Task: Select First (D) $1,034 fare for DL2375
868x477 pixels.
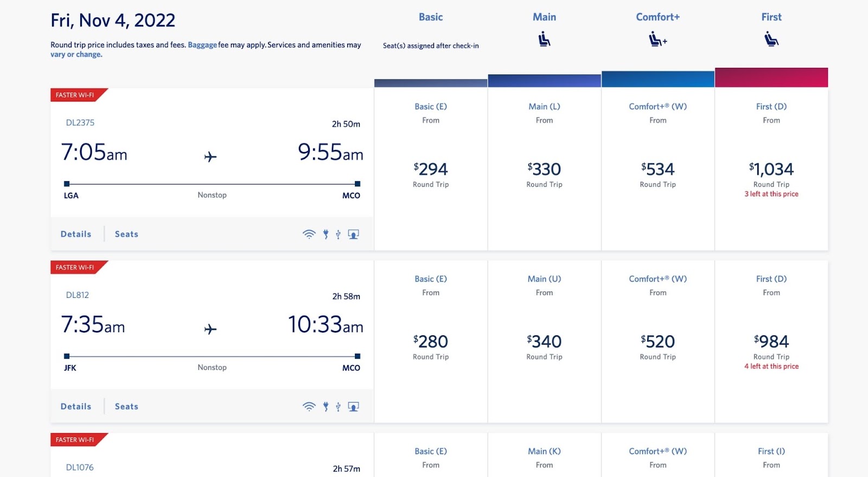Action: coord(771,169)
